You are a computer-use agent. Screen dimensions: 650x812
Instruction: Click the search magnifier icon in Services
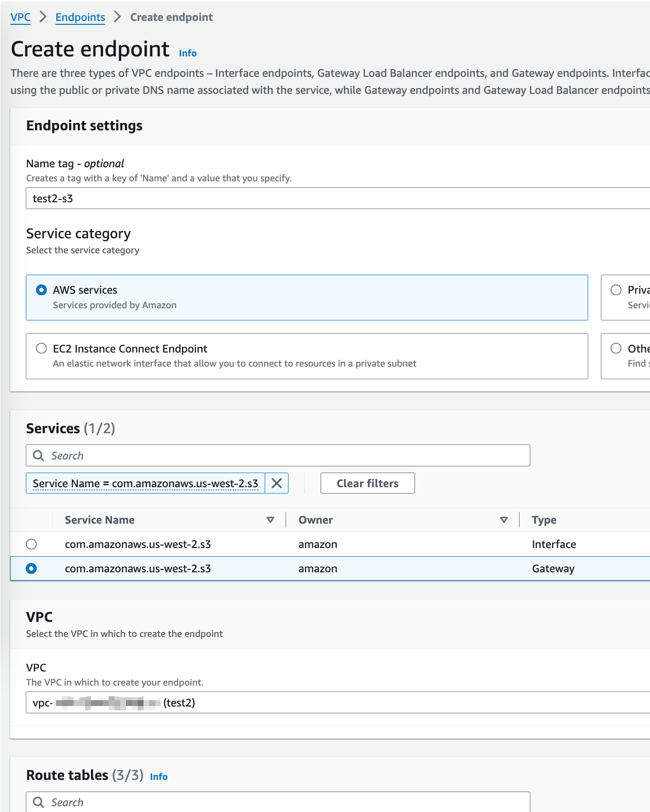38,456
